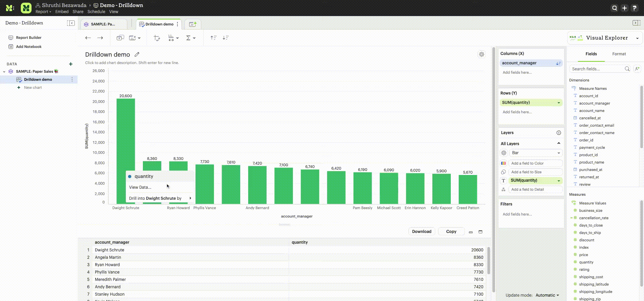Create a calculated field with fx icon
Image resolution: width=644 pixels, height=301 pixels.
[x=637, y=69]
